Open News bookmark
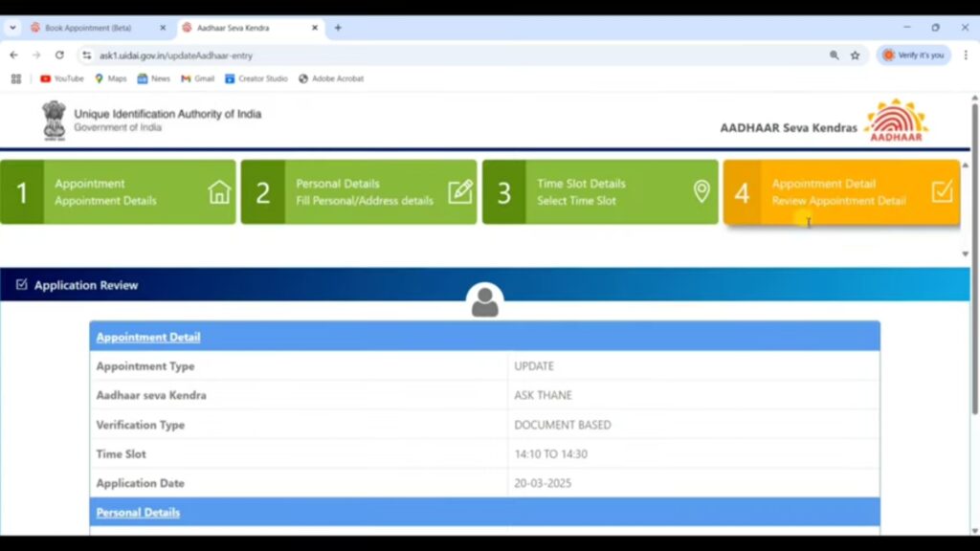The width and height of the screenshot is (980, 551). click(x=154, y=78)
